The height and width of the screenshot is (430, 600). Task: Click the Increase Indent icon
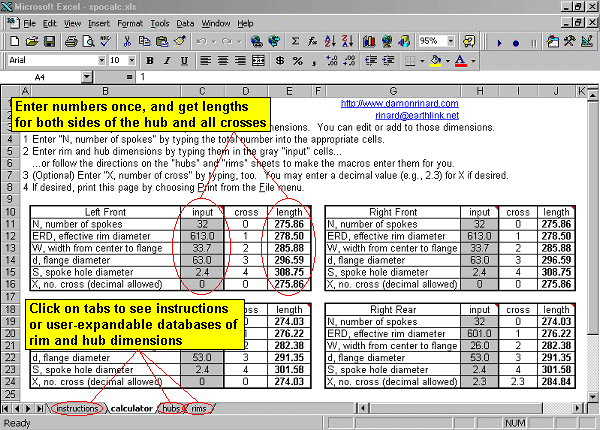tap(388, 60)
